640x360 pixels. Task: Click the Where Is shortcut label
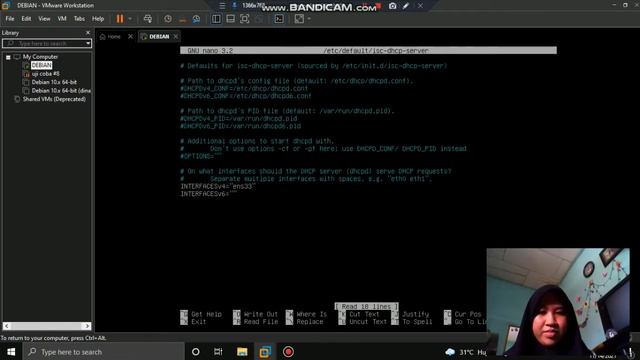(312, 314)
